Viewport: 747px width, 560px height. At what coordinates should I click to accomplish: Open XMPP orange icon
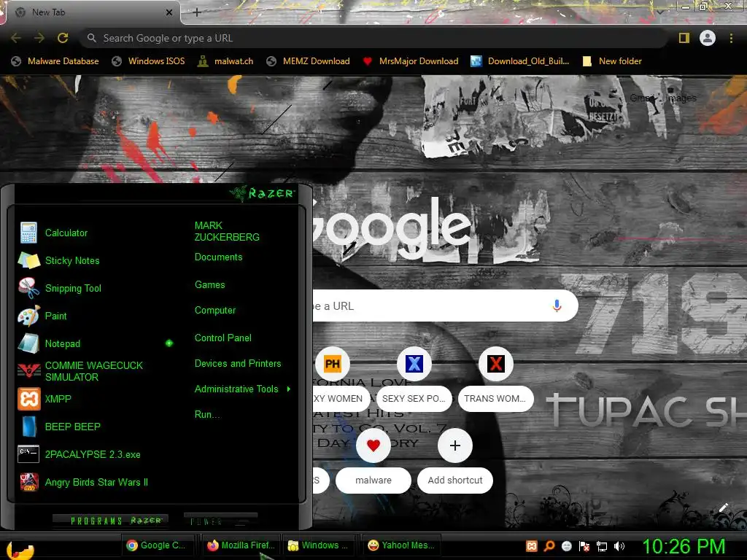coord(28,399)
